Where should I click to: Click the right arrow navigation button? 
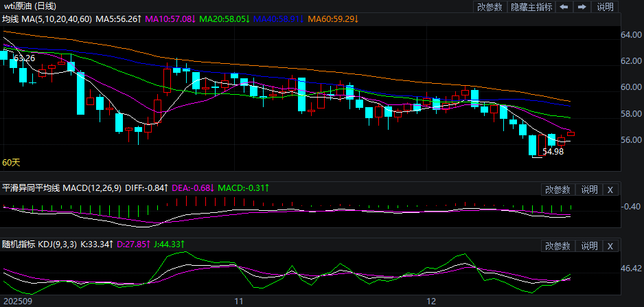(x=582, y=7)
